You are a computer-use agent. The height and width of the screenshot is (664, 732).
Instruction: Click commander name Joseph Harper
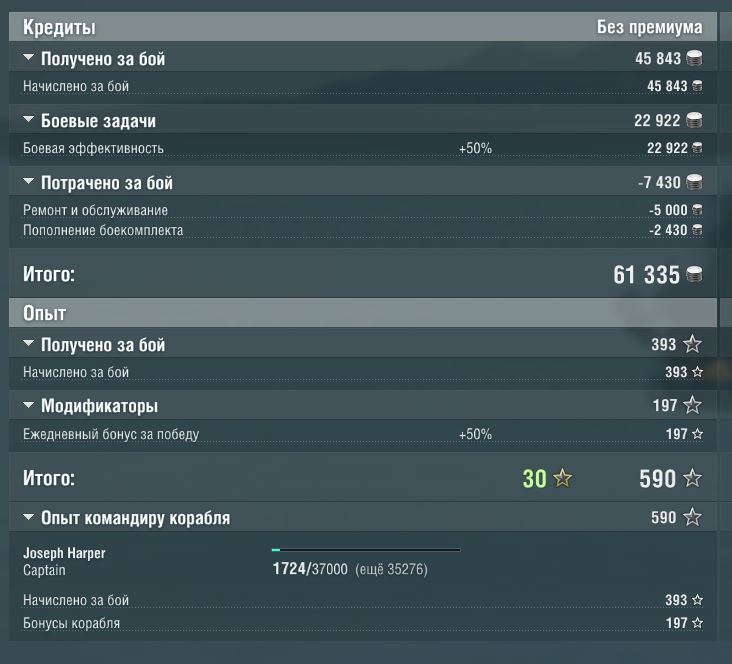pos(64,553)
